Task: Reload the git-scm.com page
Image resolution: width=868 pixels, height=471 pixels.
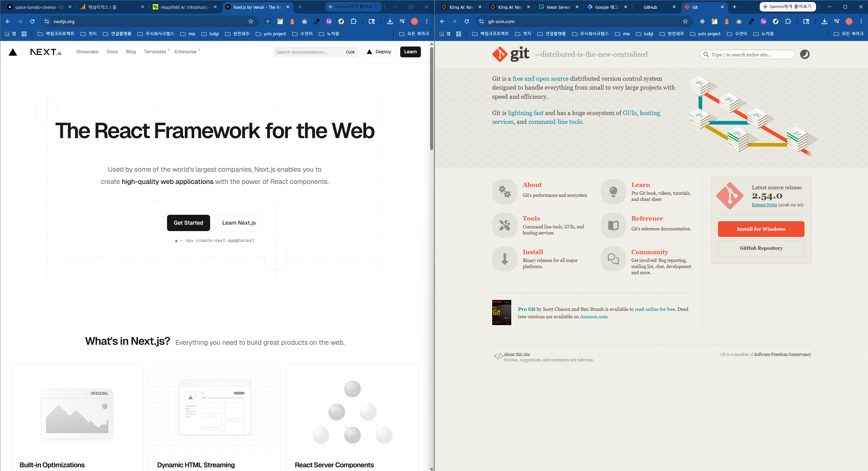Action: click(x=467, y=21)
